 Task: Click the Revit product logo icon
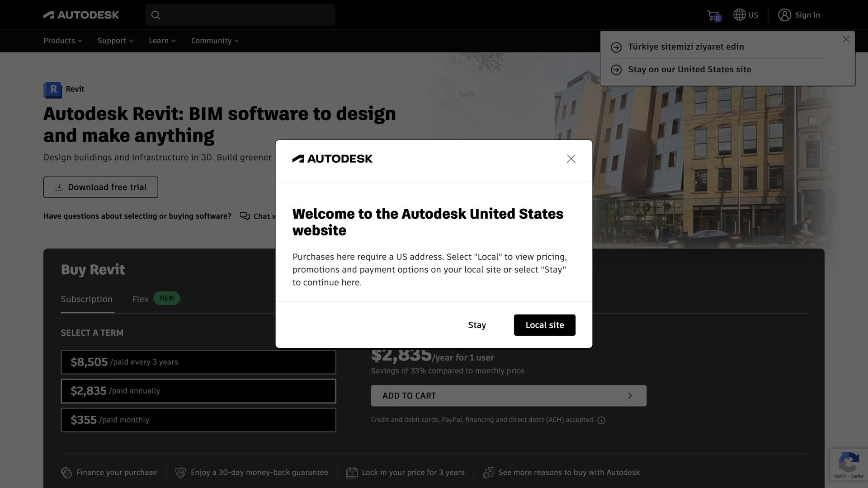pos(52,90)
